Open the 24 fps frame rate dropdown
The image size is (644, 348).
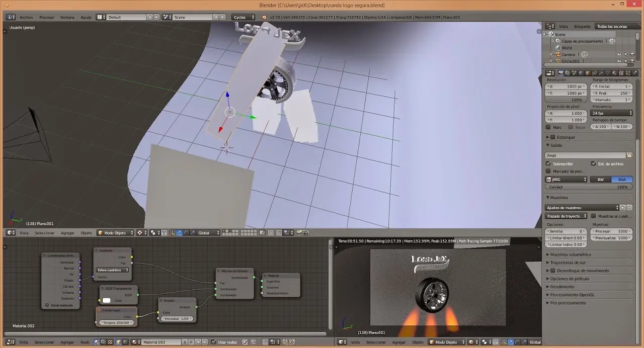pos(612,113)
